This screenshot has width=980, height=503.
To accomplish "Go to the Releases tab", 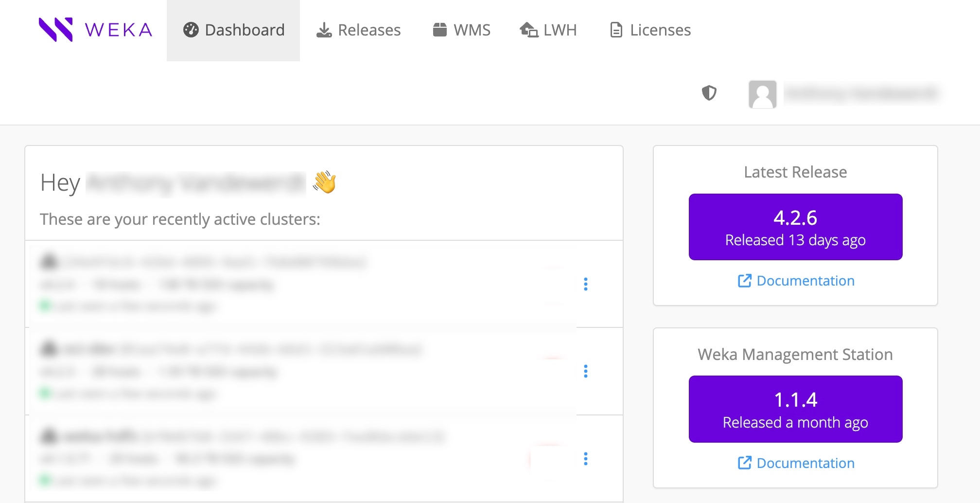I will [359, 30].
